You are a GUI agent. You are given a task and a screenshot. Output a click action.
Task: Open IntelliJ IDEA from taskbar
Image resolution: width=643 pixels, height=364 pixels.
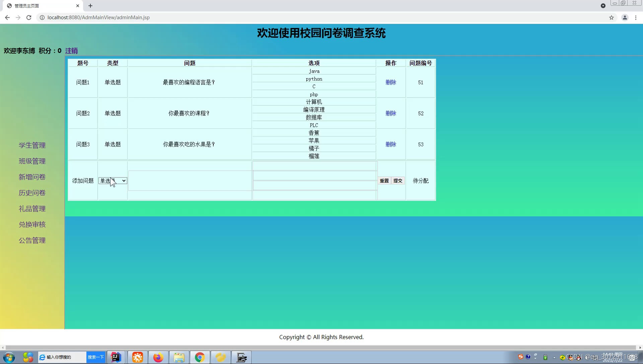(116, 357)
